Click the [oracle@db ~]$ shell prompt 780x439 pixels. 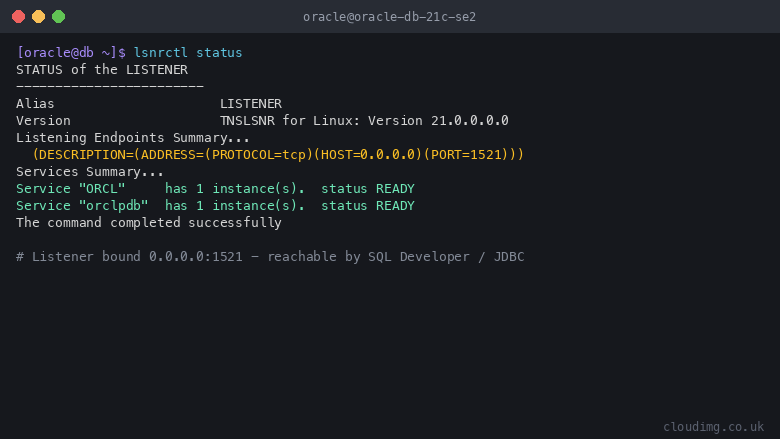[71, 53]
